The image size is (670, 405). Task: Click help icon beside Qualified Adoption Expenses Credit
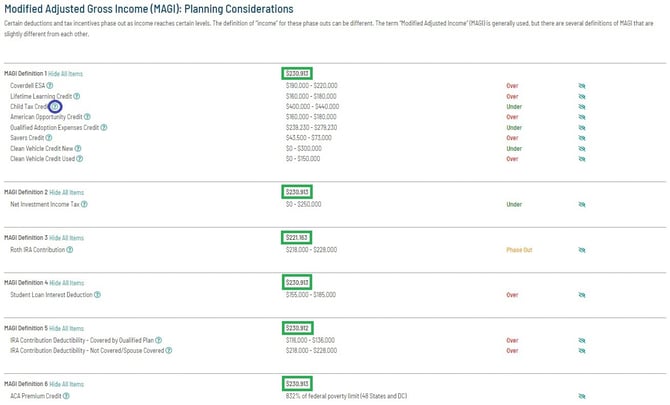pyautogui.click(x=103, y=128)
